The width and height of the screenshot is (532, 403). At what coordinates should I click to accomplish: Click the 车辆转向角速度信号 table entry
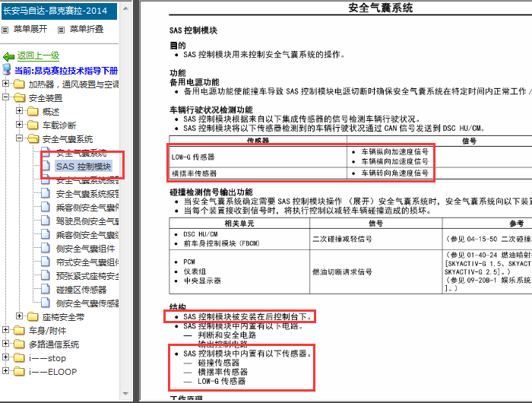394,173
